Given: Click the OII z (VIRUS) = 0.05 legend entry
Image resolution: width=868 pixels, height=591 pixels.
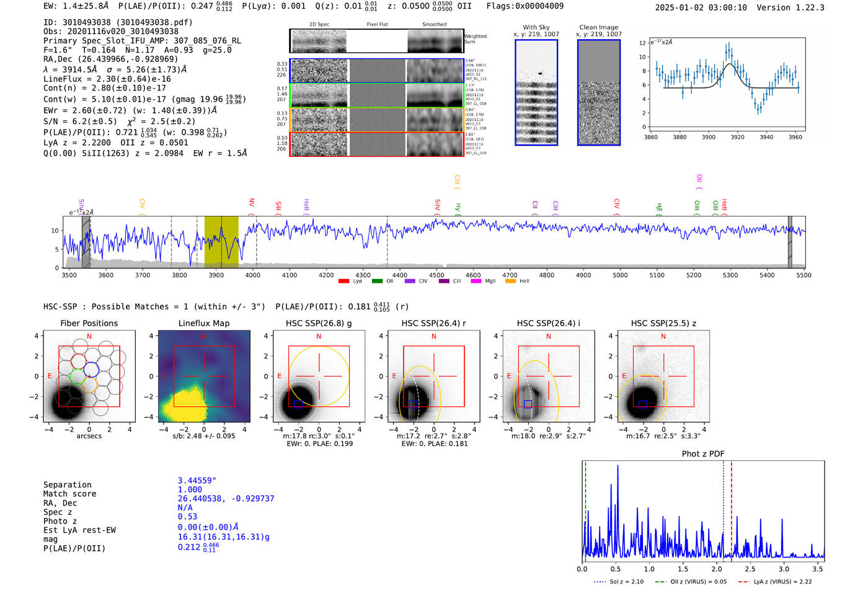Looking at the screenshot, I should (x=691, y=582).
